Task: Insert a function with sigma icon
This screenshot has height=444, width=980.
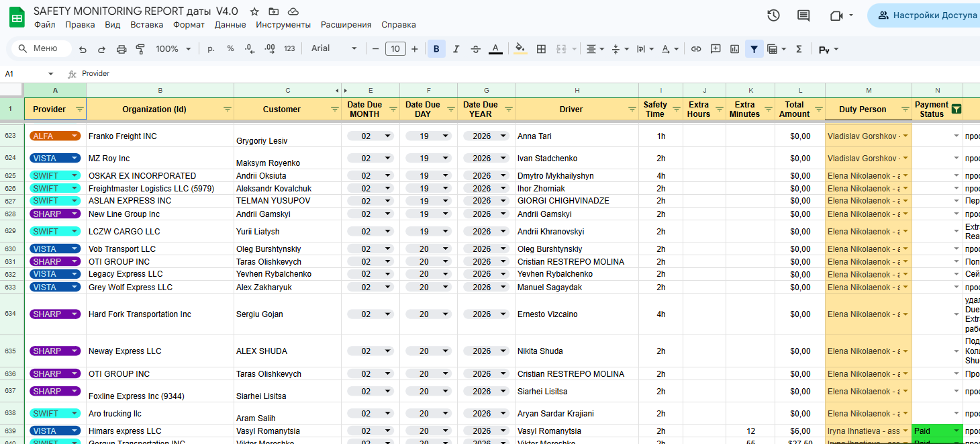Action: tap(799, 49)
